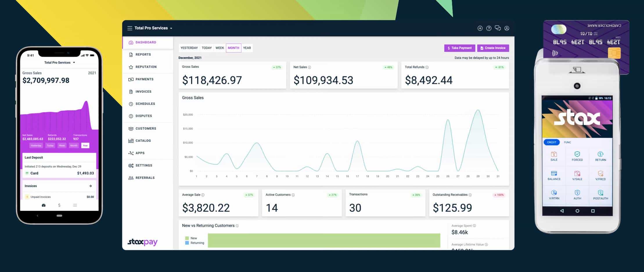
Task: Click the Take Payment button
Action: pos(460,48)
